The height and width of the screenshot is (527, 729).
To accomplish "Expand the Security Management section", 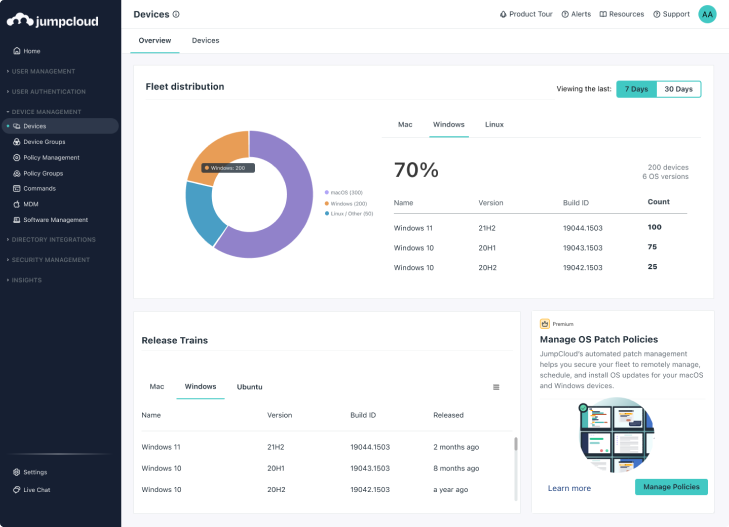I will pyautogui.click(x=50, y=260).
